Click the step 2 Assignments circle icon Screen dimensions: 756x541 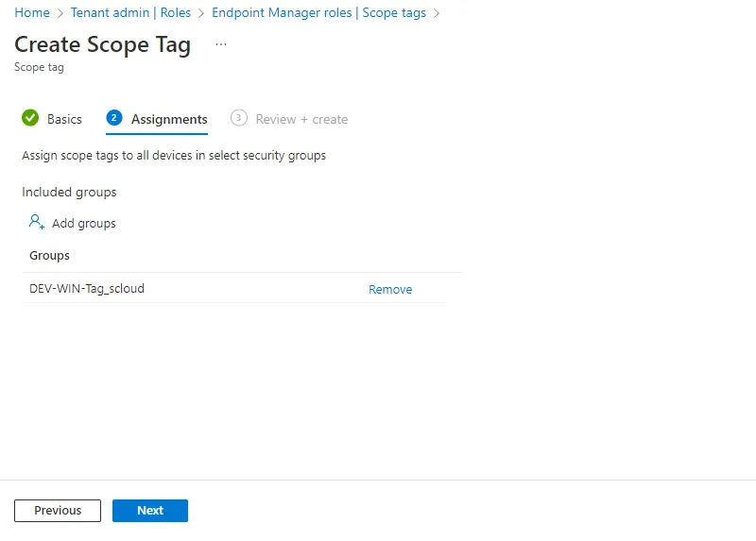(114, 118)
